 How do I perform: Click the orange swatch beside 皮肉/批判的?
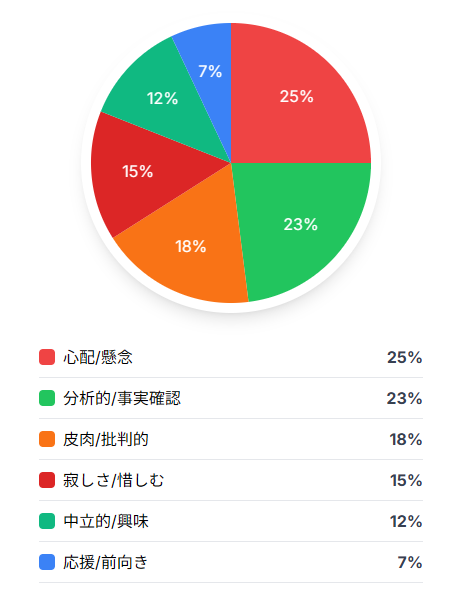47,439
